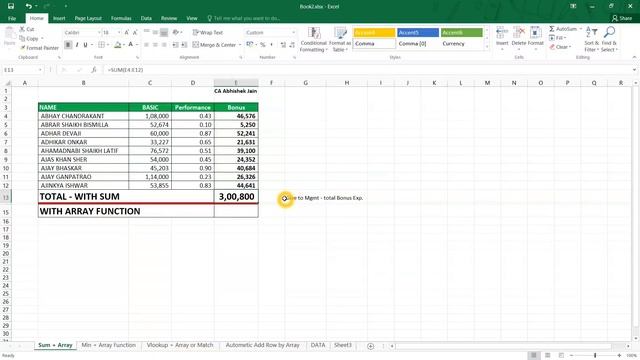Open Sort & Filter menu
The height and width of the screenshot is (360, 640).
tap(591, 40)
